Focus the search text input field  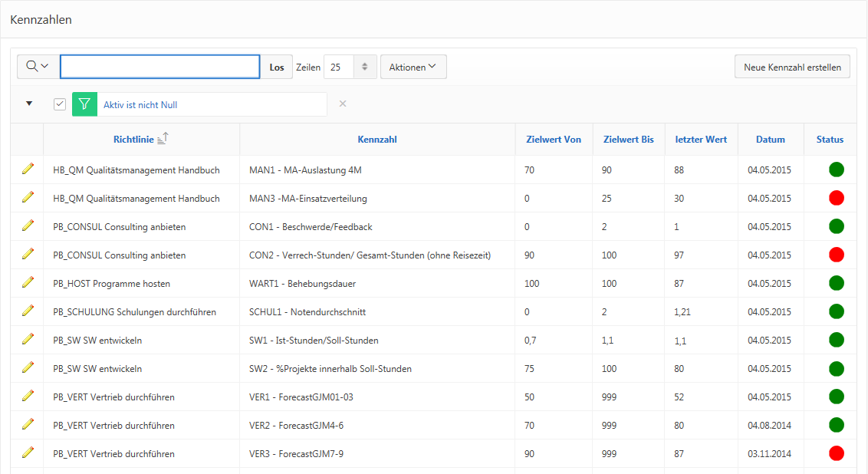click(x=159, y=67)
